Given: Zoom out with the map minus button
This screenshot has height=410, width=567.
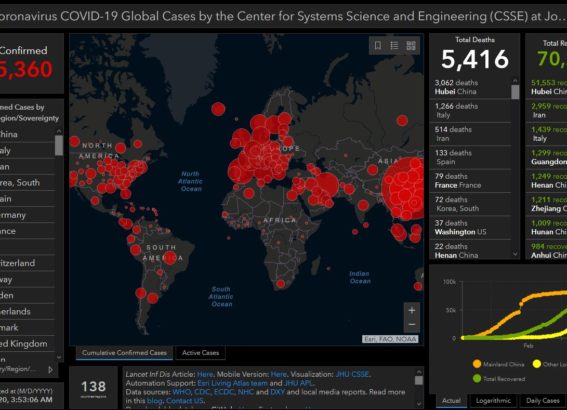Looking at the screenshot, I should pos(412,325).
